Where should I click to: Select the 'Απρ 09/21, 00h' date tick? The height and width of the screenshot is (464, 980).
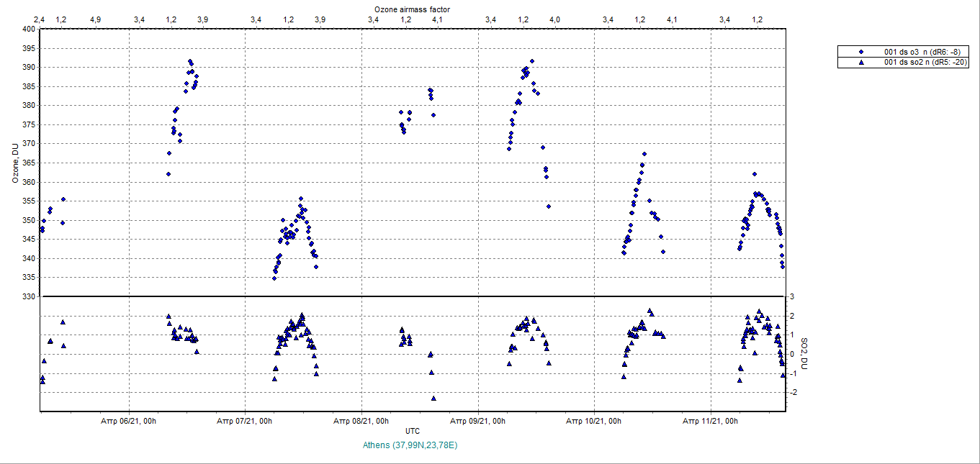(x=479, y=421)
